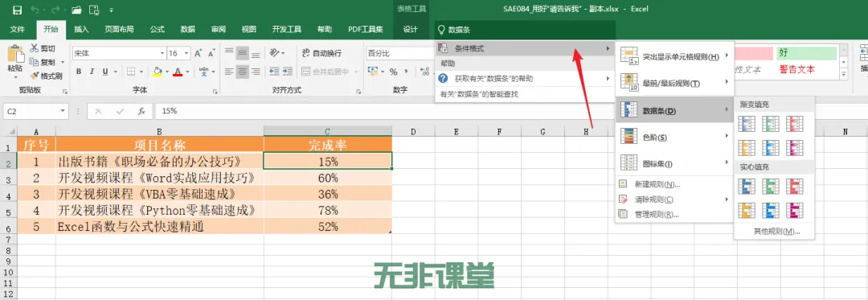Switch to the 页面布局 tab

pyautogui.click(x=119, y=29)
